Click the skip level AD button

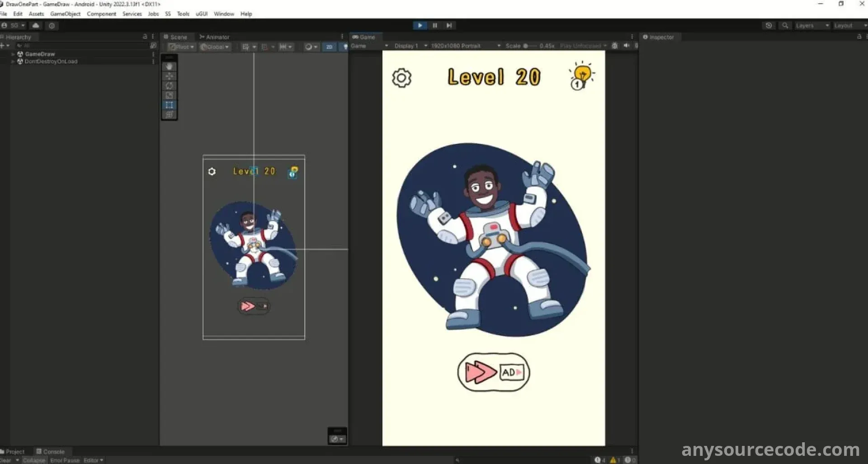(x=493, y=372)
